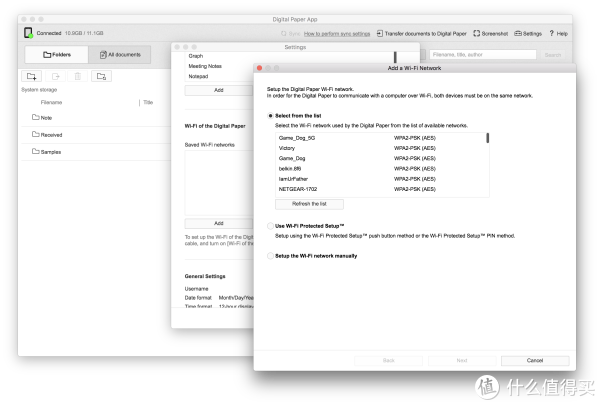Open Settings from the top toolbar

point(527,33)
